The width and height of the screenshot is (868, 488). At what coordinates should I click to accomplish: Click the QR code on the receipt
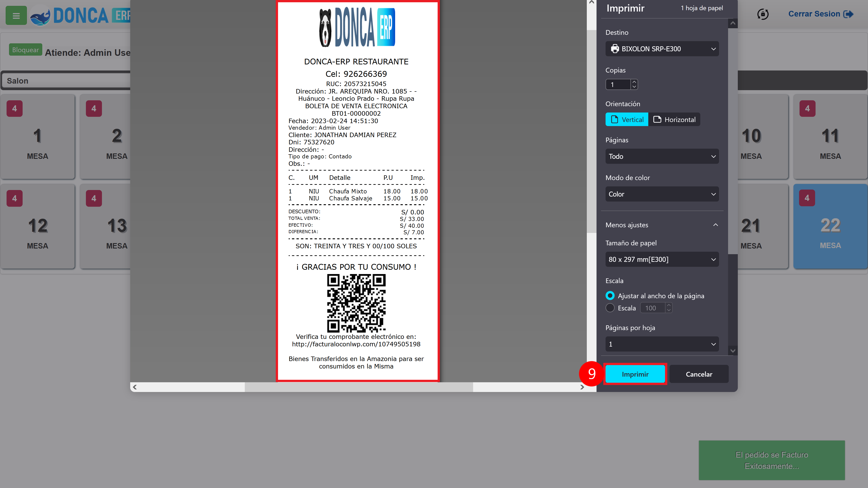tap(356, 303)
